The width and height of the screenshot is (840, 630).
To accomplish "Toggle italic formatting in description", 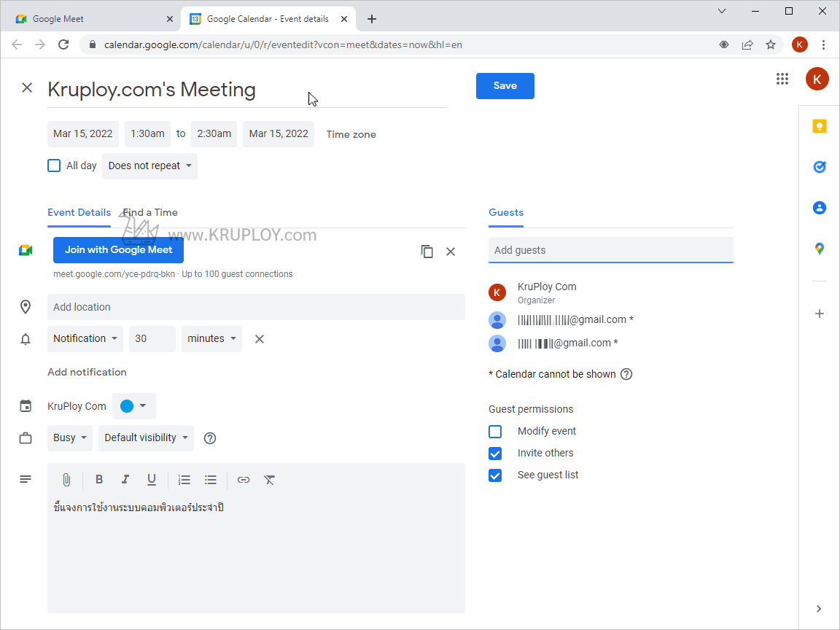I will pyautogui.click(x=125, y=480).
